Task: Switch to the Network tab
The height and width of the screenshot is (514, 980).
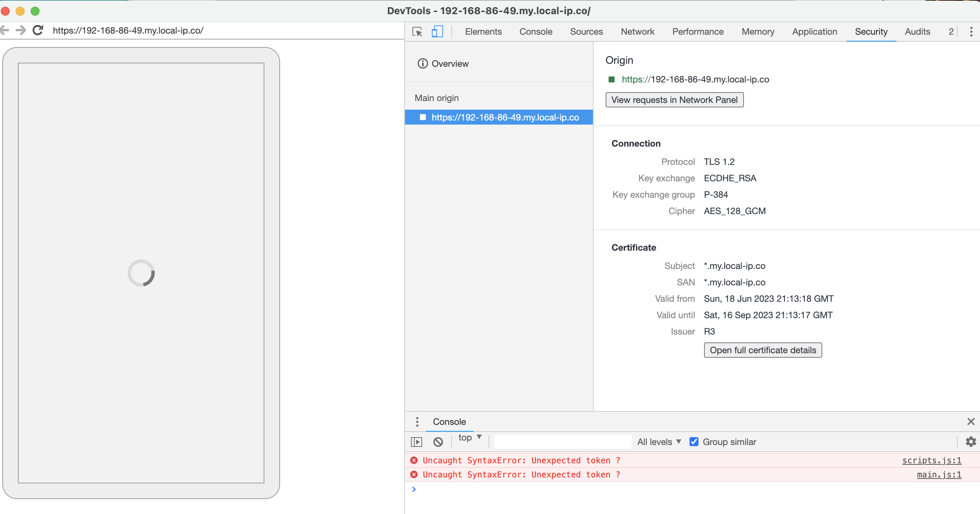Action: (637, 32)
